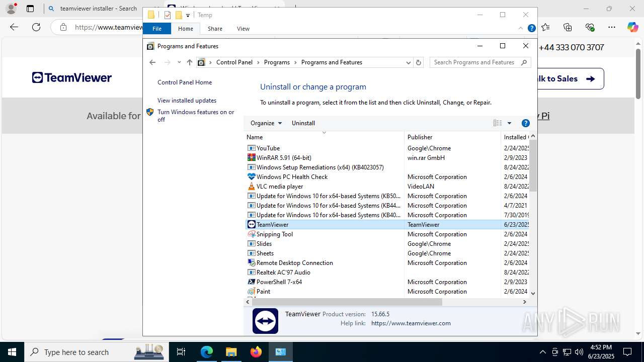
Task: Click the search magnifier in Programs and Features
Action: pos(524,62)
